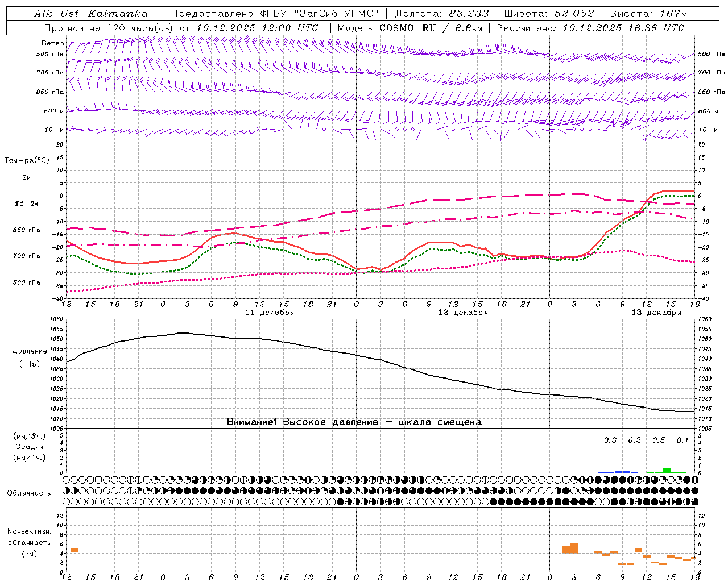The image size is (728, 582).
Task: Click the Тем-ра(°C) panel label
Action: [27, 161]
